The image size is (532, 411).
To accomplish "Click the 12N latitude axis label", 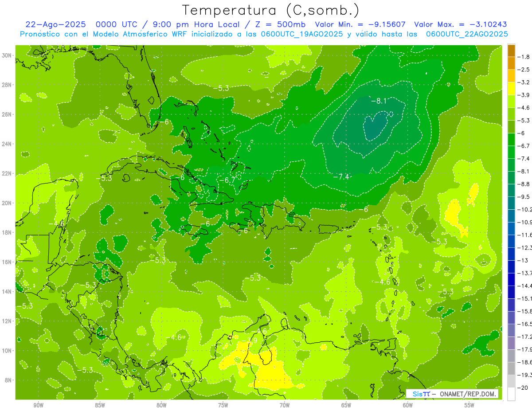I will 7,321.
